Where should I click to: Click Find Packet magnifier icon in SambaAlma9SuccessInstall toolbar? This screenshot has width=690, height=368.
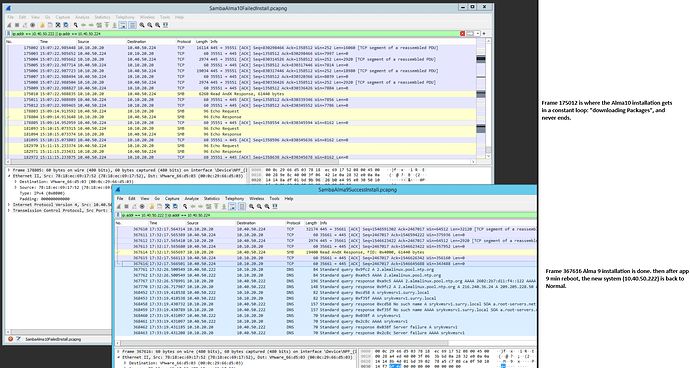click(185, 206)
